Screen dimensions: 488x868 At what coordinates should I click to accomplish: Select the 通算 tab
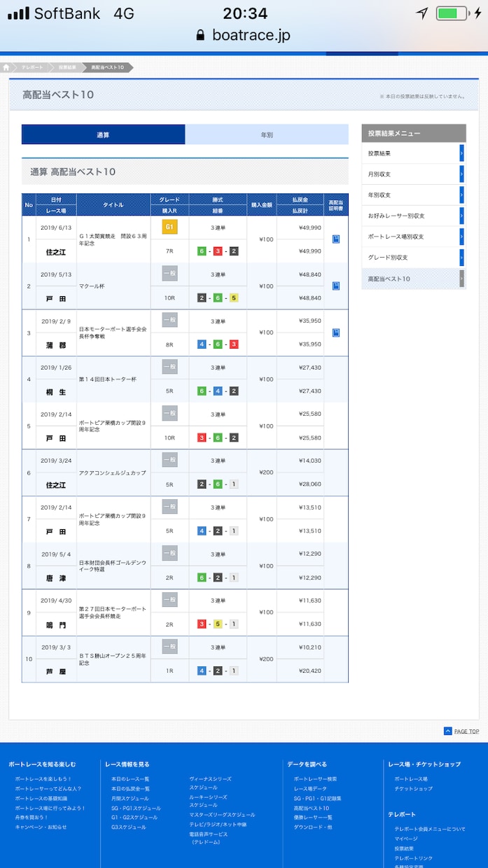[x=104, y=134]
